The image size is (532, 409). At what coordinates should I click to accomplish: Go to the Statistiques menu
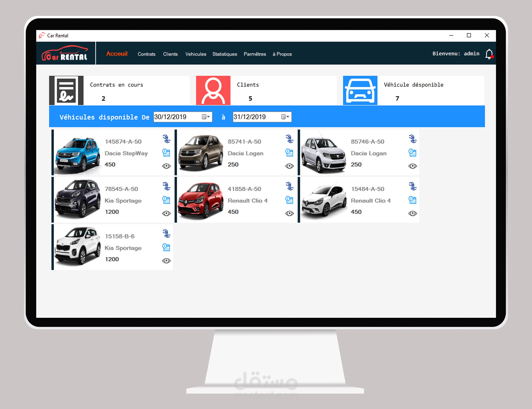(225, 54)
